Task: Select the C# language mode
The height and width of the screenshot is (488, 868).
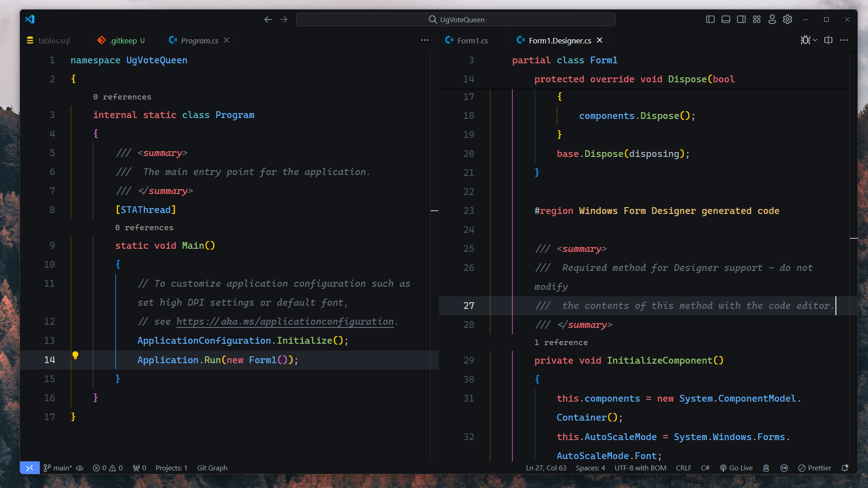Action: (x=705, y=468)
